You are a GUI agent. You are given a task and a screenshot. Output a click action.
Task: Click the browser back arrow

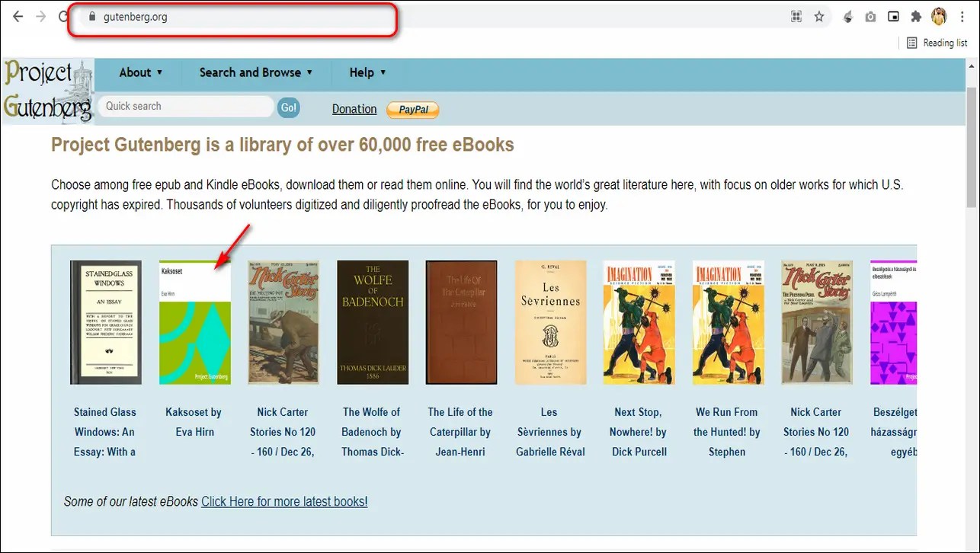coord(18,17)
